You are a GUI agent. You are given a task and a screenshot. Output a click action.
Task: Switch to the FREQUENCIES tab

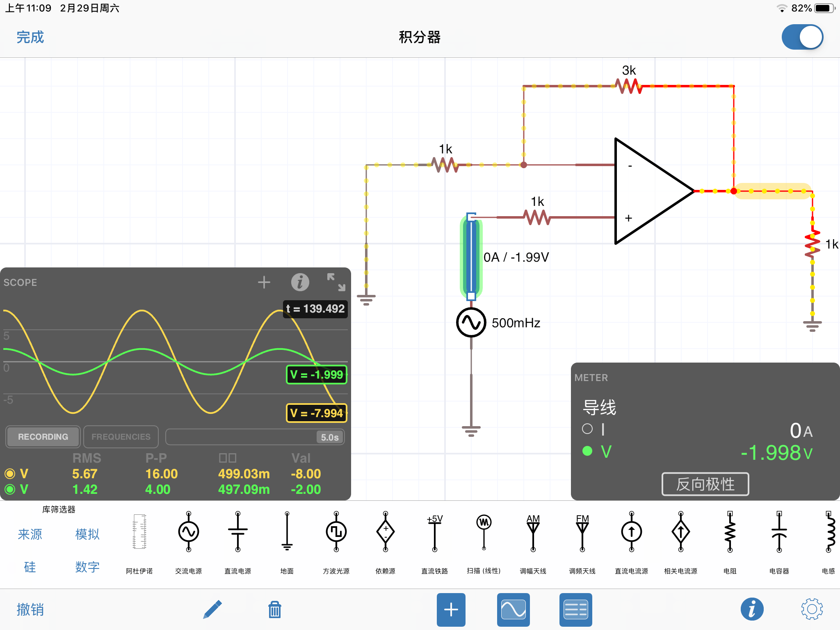(x=121, y=437)
